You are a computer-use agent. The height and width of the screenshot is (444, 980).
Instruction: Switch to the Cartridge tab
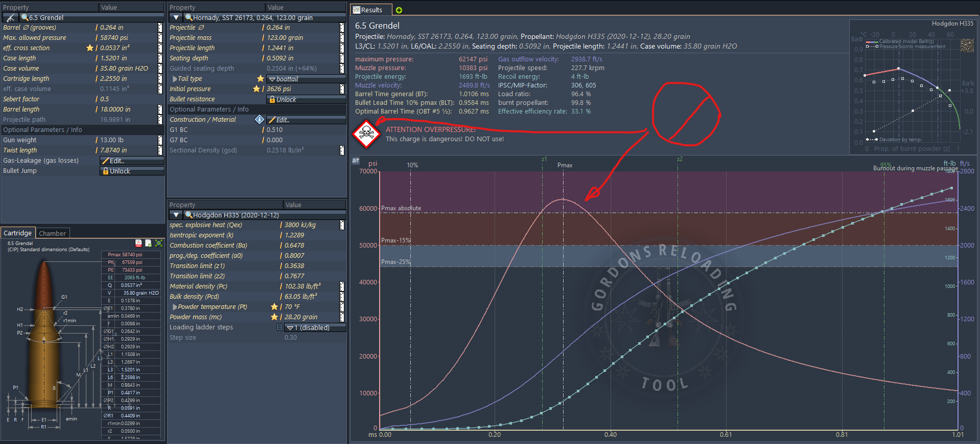[x=18, y=233]
